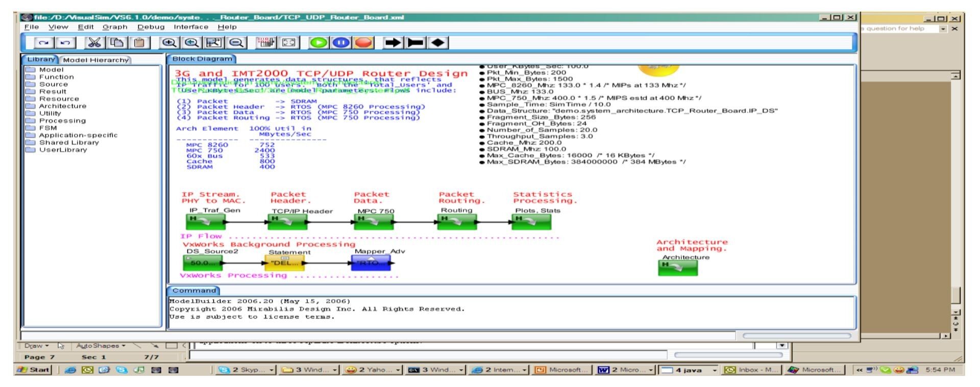The image size is (980, 387).
Task: Open the Help menu
Action: point(227,27)
